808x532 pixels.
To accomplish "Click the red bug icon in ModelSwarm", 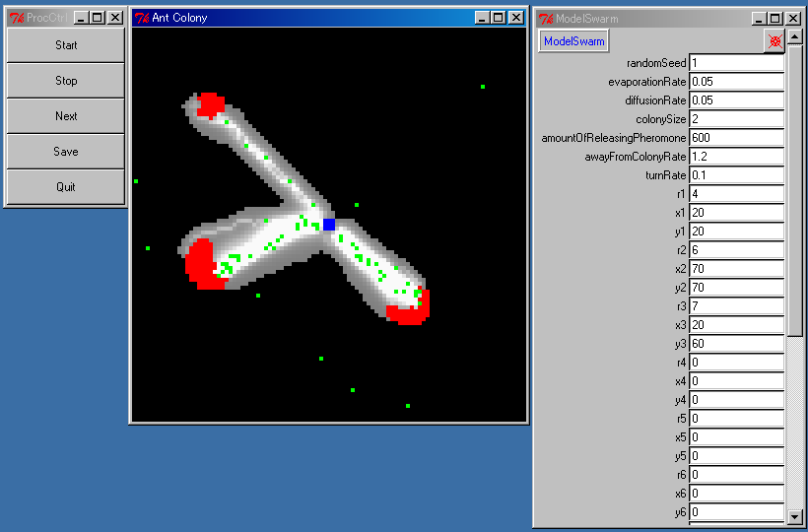I will 774,41.
